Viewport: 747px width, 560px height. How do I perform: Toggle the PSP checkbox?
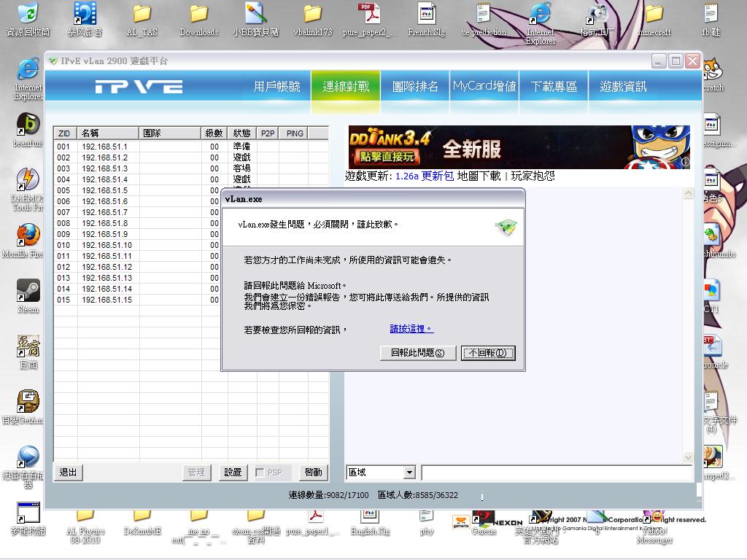[260, 472]
